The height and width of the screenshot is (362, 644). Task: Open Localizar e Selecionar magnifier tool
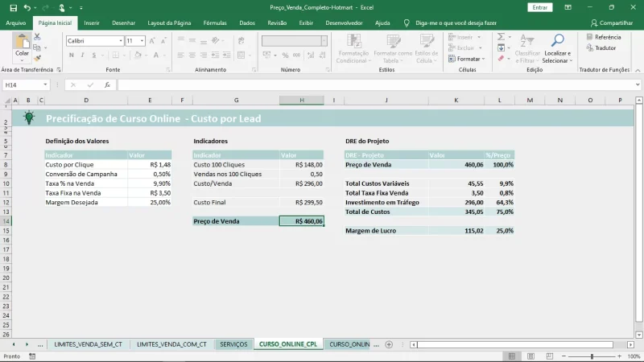tap(556, 42)
